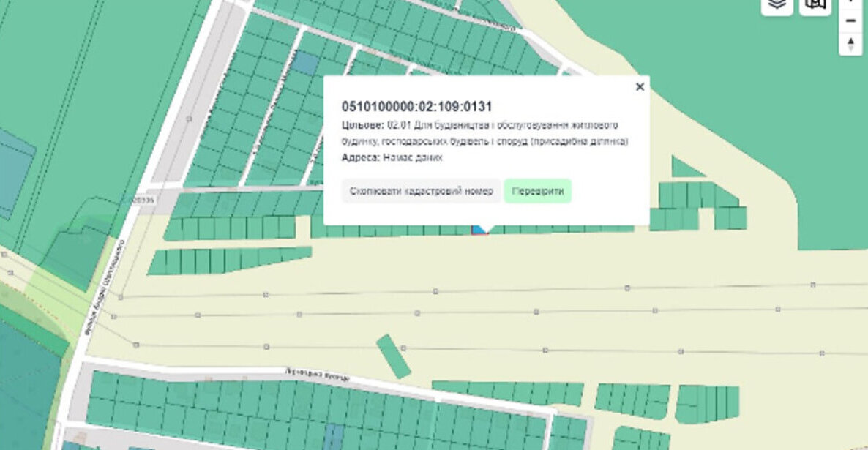Click the 'Цільове' purpose description text
The width and height of the screenshot is (868, 450).
click(x=485, y=133)
